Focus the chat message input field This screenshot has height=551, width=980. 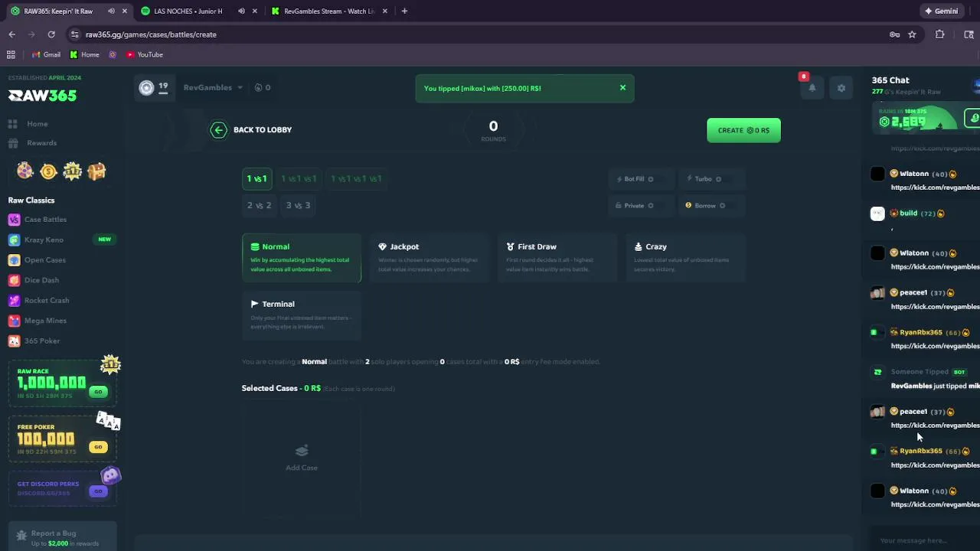click(x=923, y=540)
